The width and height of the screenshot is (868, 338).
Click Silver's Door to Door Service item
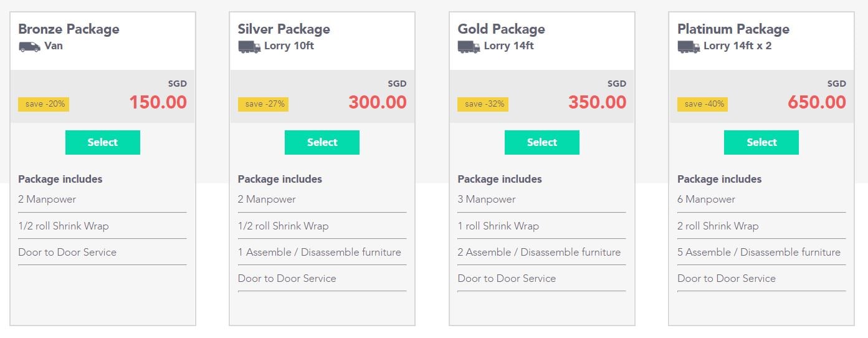tap(287, 279)
